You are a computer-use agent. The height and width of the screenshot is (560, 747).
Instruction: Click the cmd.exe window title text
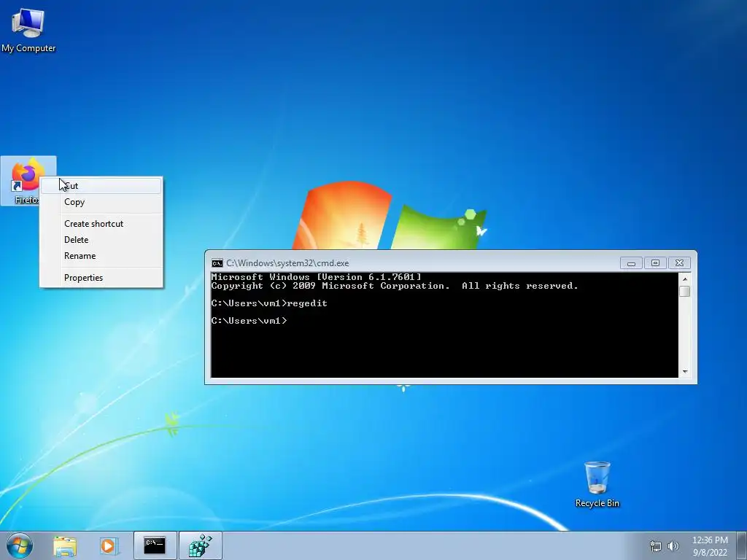(x=287, y=263)
